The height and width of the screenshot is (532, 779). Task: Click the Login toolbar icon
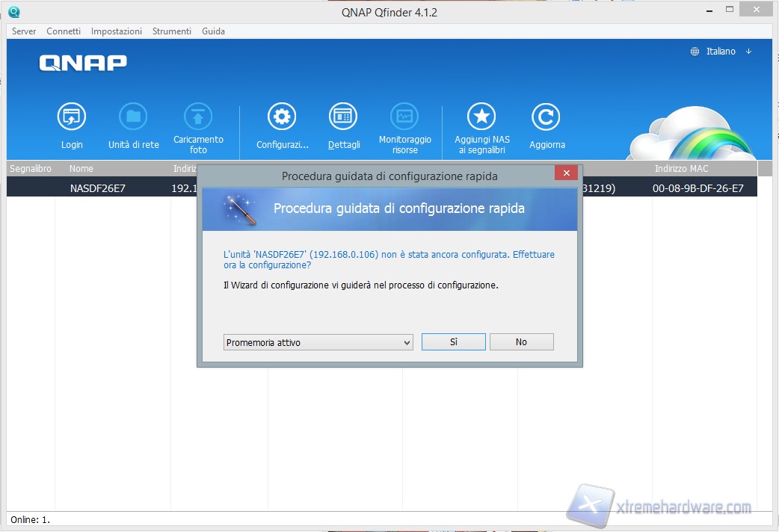[72, 117]
